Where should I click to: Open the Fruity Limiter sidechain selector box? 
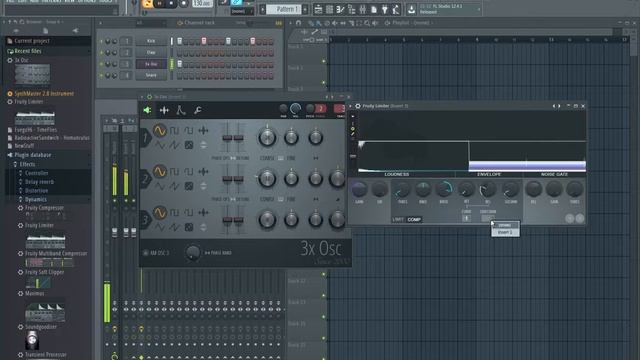pyautogui.click(x=488, y=218)
